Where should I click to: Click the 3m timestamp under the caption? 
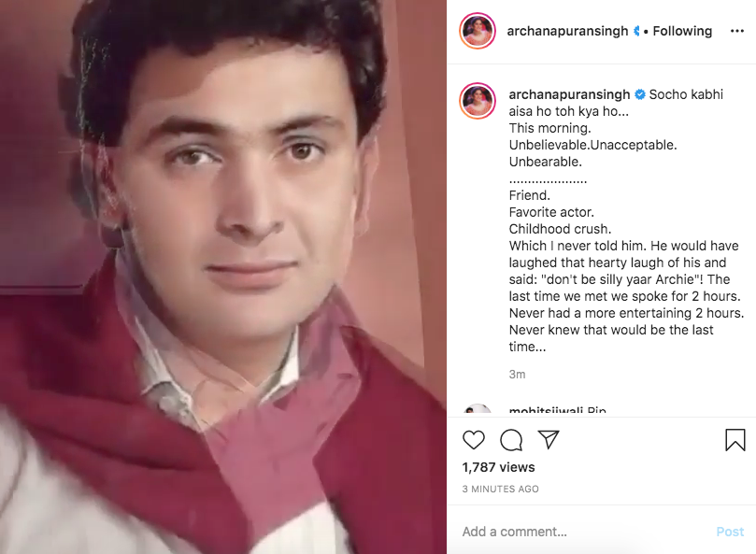pyautogui.click(x=517, y=375)
